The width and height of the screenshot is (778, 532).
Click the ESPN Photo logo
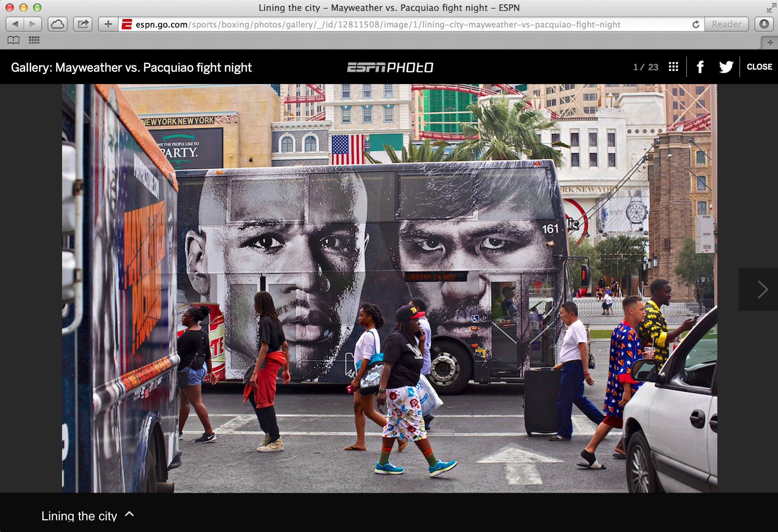(390, 67)
